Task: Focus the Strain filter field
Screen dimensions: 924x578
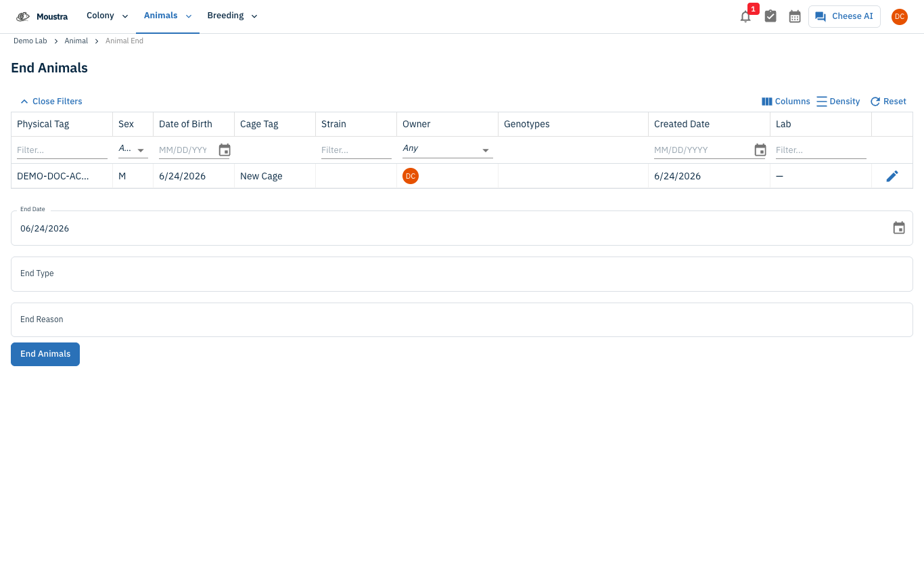Action: pos(356,150)
